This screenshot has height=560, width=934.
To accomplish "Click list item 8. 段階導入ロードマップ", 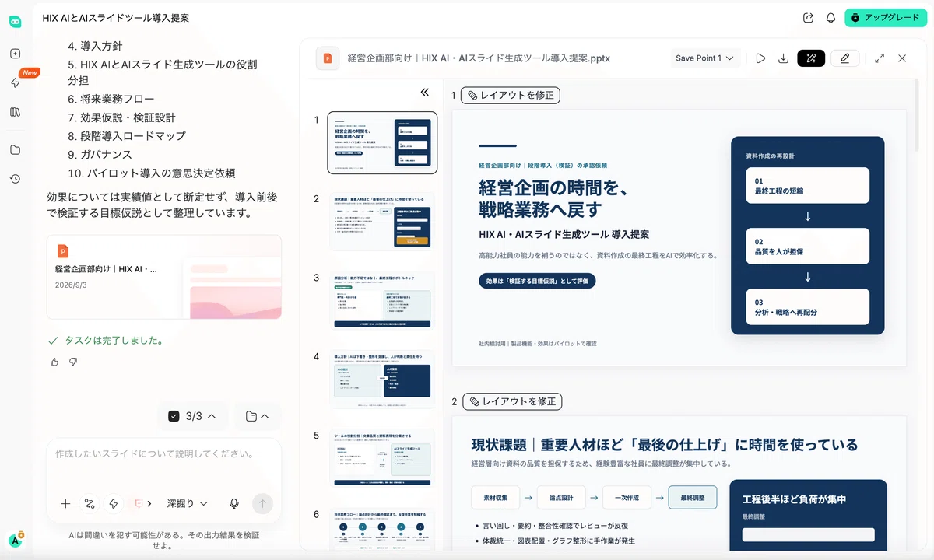I will pos(127,136).
